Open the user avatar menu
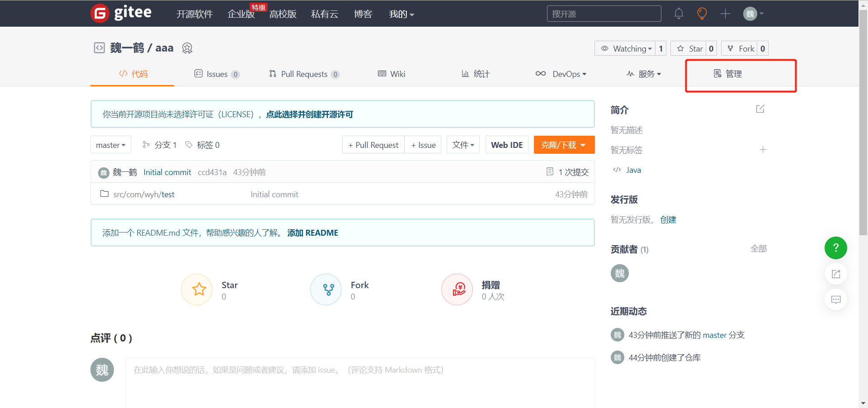Screen dimensions: 868x408 [753, 14]
